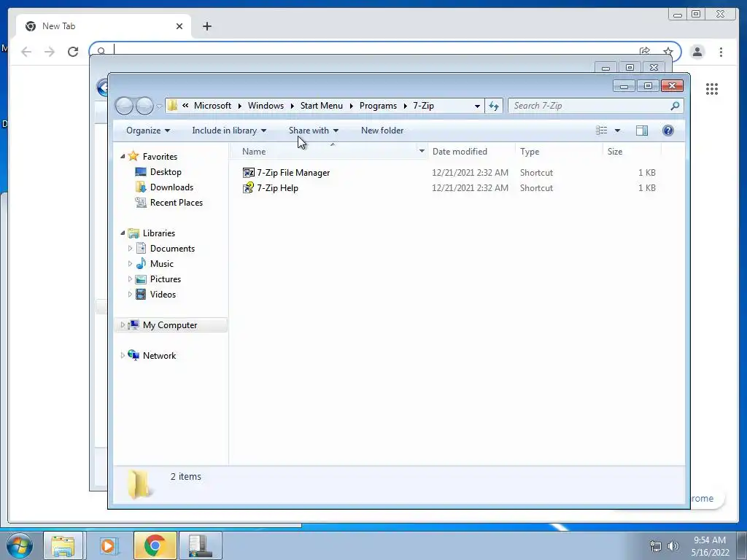Open Videos library
This screenshot has height=560, width=747.
tap(163, 295)
